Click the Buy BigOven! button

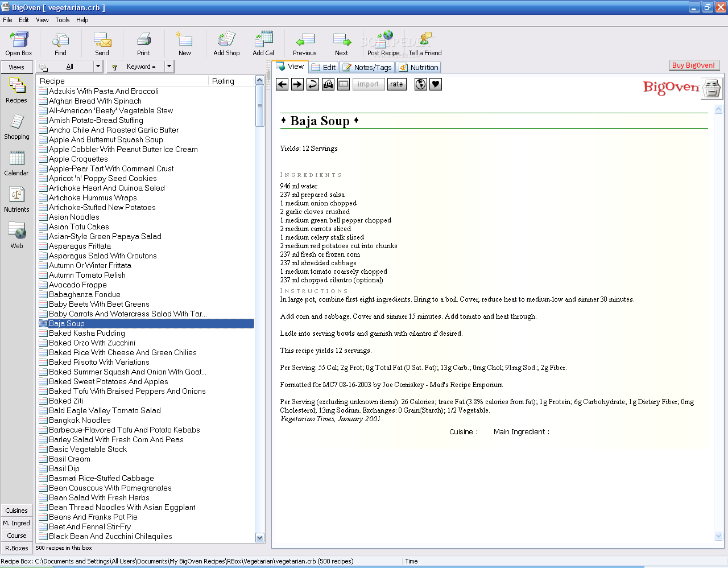(x=694, y=65)
